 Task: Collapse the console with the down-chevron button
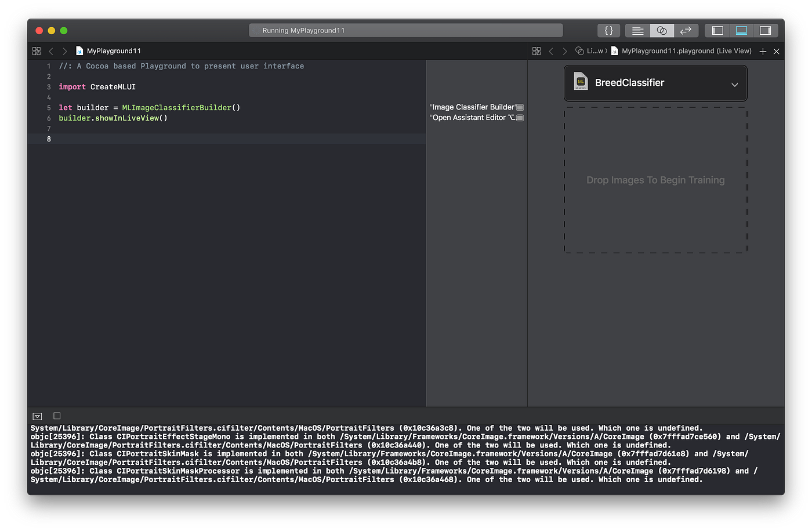(x=37, y=416)
